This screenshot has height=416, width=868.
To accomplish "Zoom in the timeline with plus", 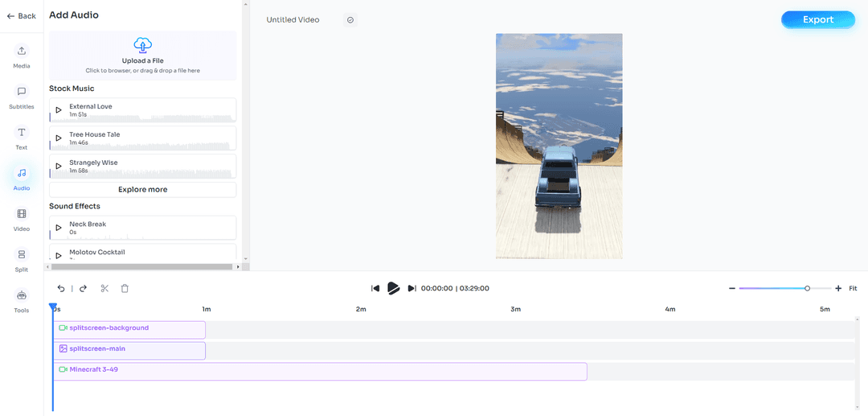I will (838, 288).
